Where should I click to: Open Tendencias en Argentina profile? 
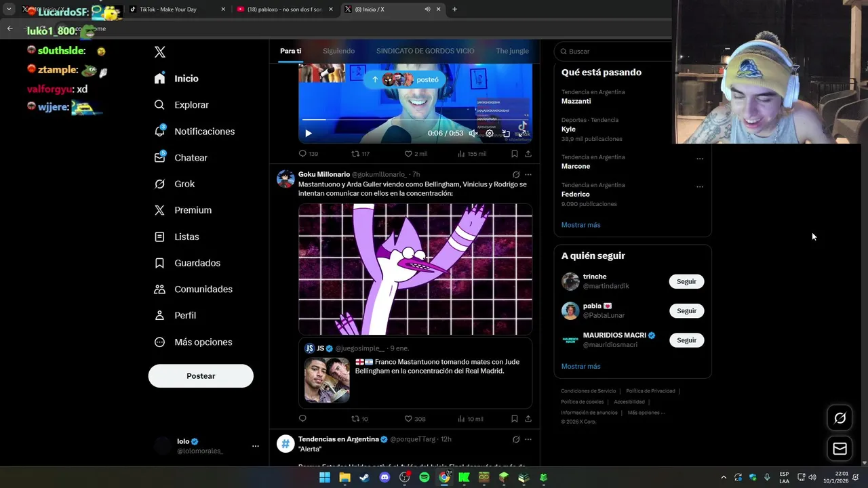point(338,439)
